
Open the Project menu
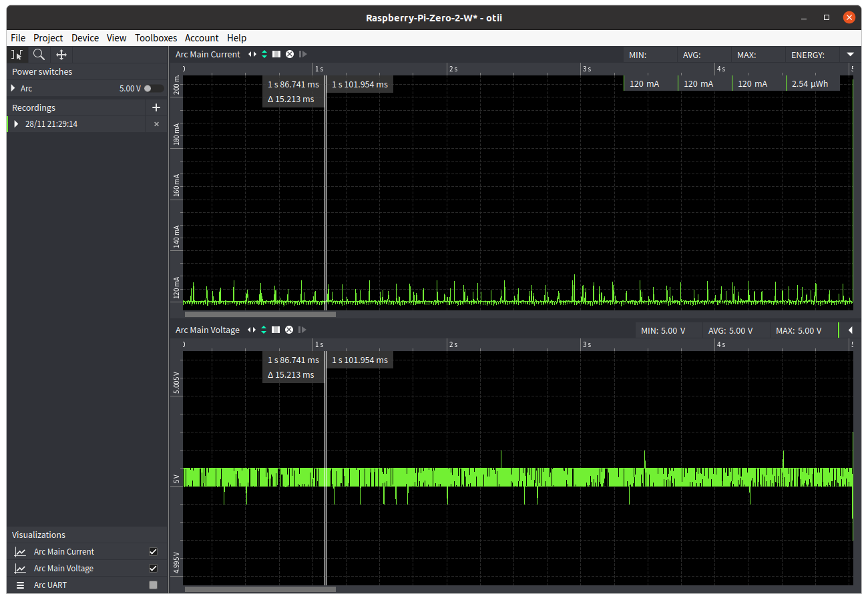click(48, 38)
